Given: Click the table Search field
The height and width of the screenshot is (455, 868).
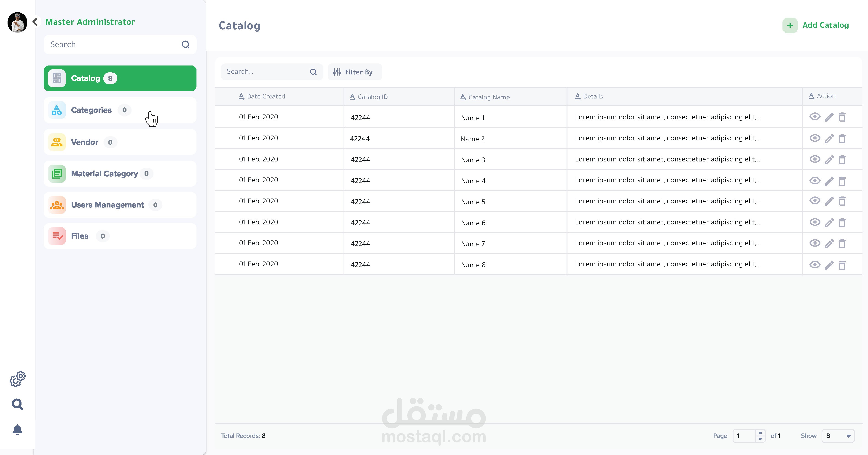Looking at the screenshot, I should click(266, 72).
